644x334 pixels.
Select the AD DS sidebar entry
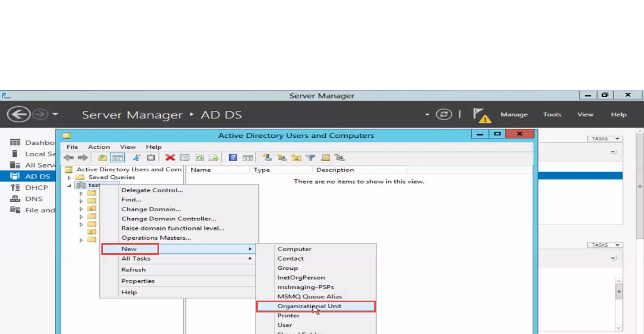(28, 176)
